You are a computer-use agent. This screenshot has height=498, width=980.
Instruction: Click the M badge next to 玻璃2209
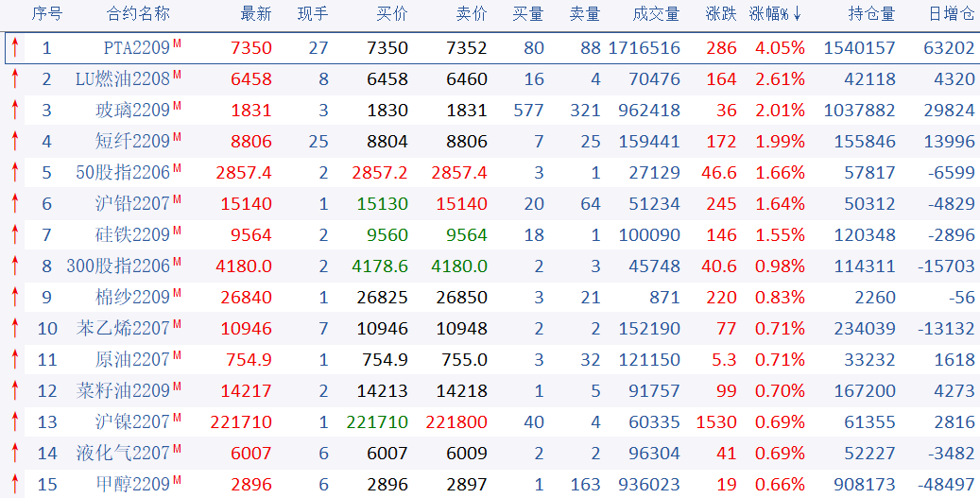click(177, 106)
